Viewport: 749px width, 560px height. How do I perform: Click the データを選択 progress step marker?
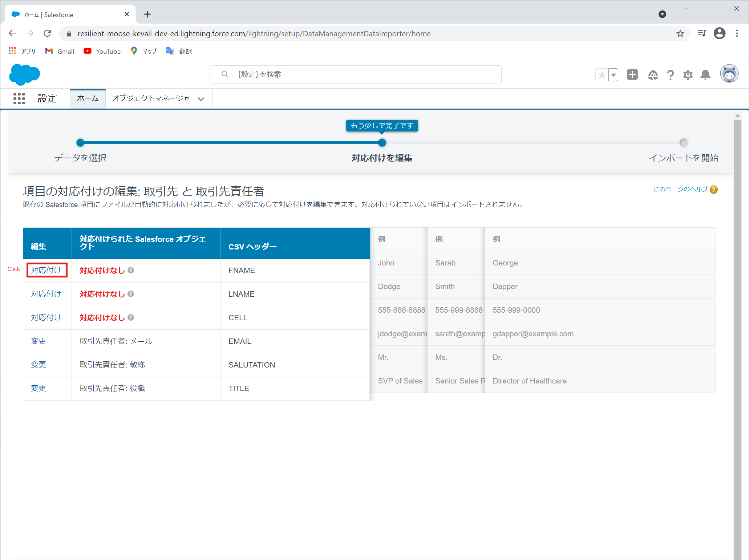coord(80,143)
